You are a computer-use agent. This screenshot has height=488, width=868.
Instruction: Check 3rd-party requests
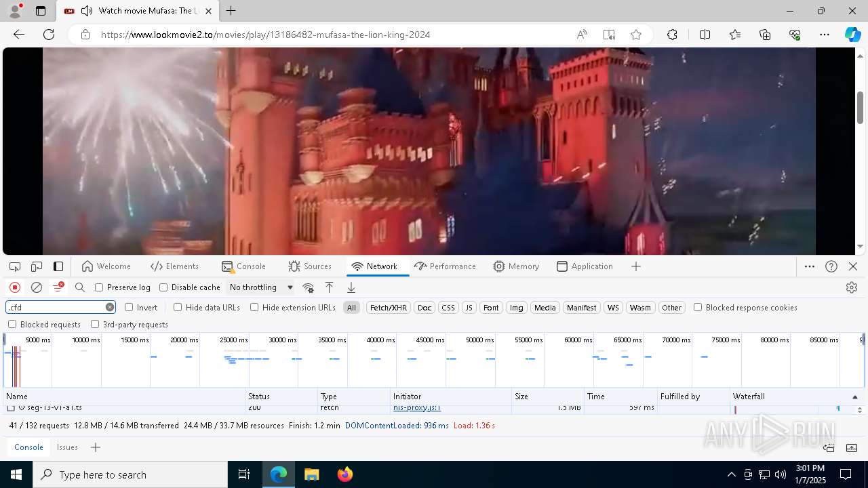(x=95, y=324)
